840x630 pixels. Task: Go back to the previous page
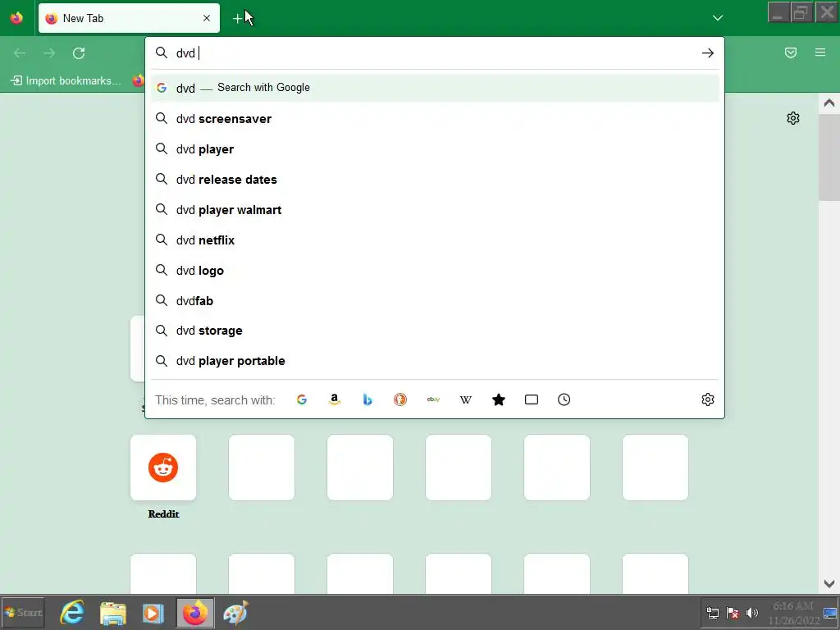click(20, 53)
